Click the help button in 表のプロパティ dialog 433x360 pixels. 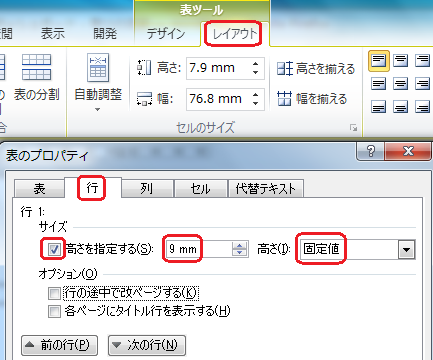(370, 152)
